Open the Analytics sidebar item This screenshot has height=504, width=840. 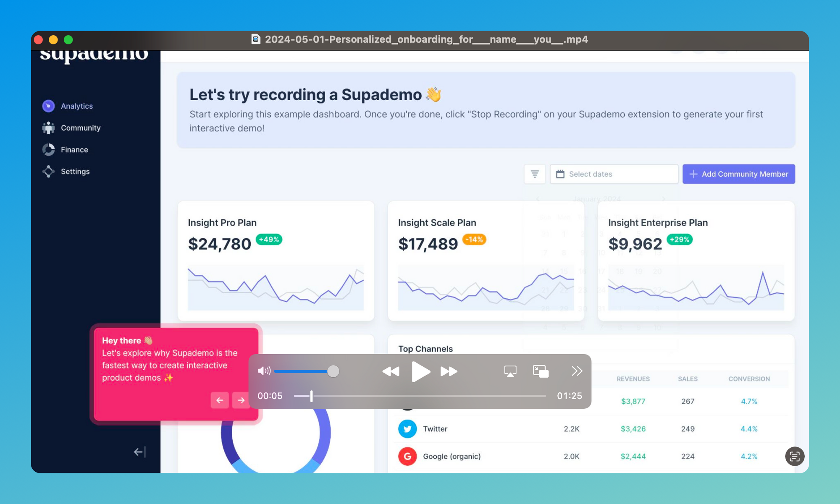click(68, 106)
